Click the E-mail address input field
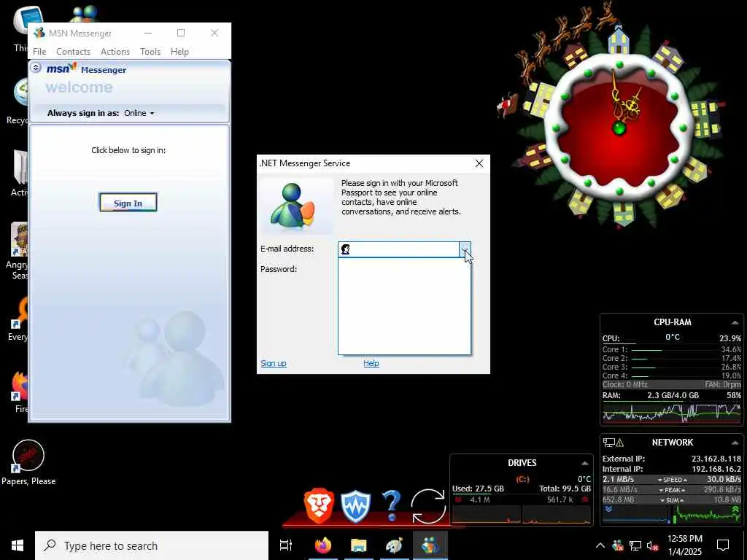Image resolution: width=747 pixels, height=560 pixels. (x=399, y=249)
